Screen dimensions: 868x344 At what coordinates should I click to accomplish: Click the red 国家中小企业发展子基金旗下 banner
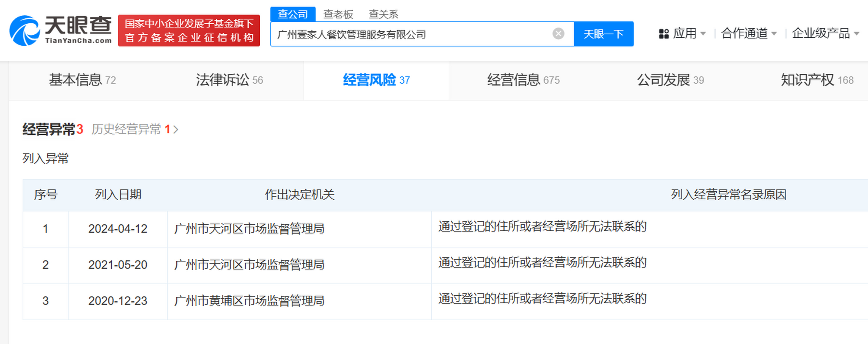[x=189, y=30]
